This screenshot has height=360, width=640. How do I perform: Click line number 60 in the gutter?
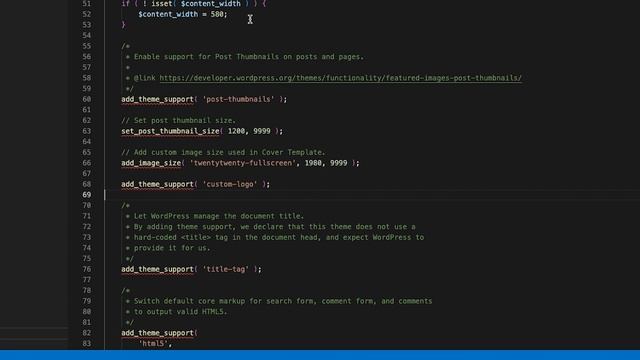(x=87, y=99)
